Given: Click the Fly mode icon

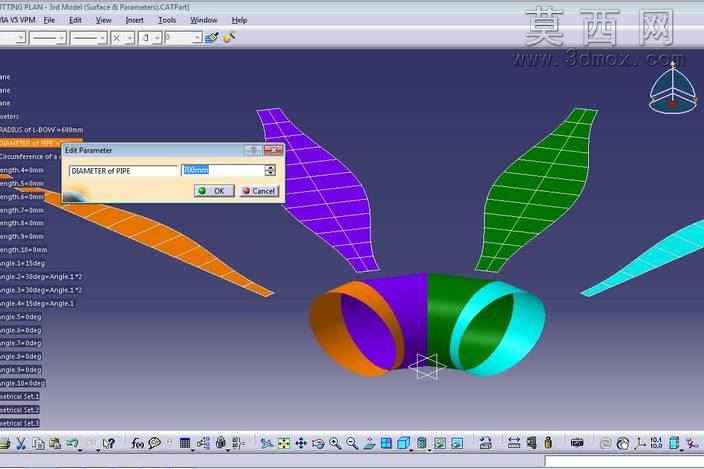Looking at the screenshot, I should coord(266,443).
